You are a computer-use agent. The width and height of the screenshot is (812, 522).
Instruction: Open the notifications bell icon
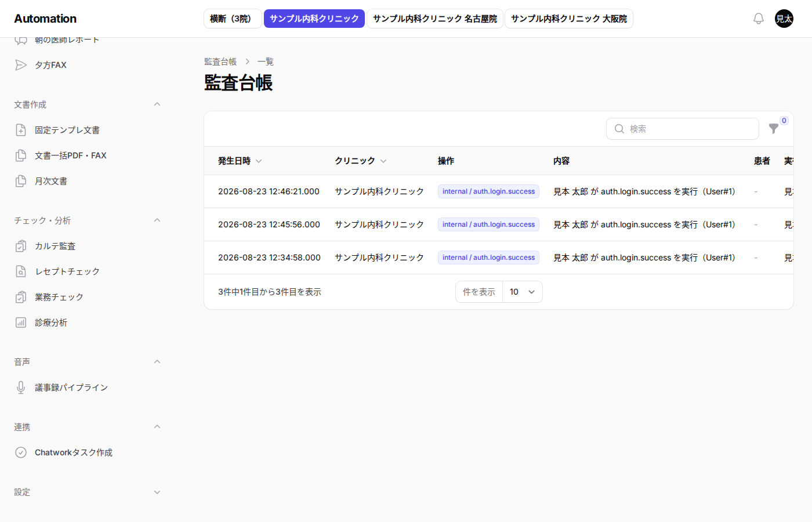point(758,19)
